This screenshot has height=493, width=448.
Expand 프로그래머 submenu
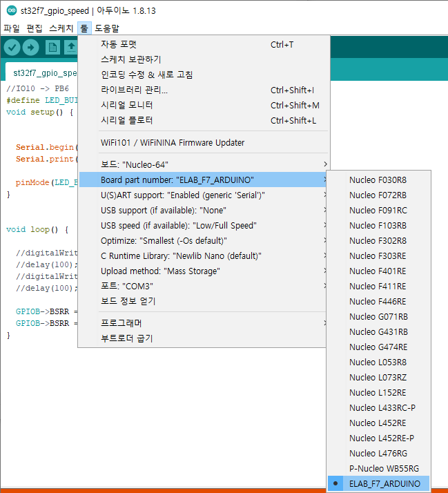(204, 323)
